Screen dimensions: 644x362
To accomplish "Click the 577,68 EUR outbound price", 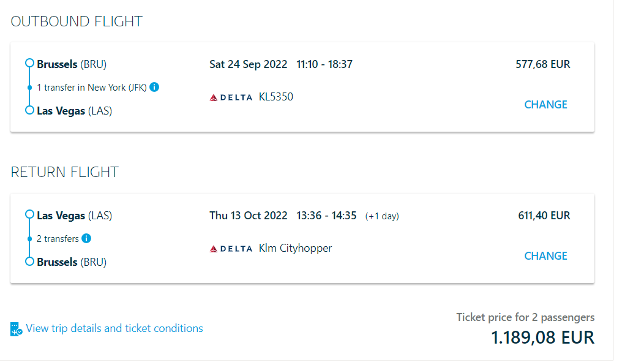I will click(x=542, y=64).
